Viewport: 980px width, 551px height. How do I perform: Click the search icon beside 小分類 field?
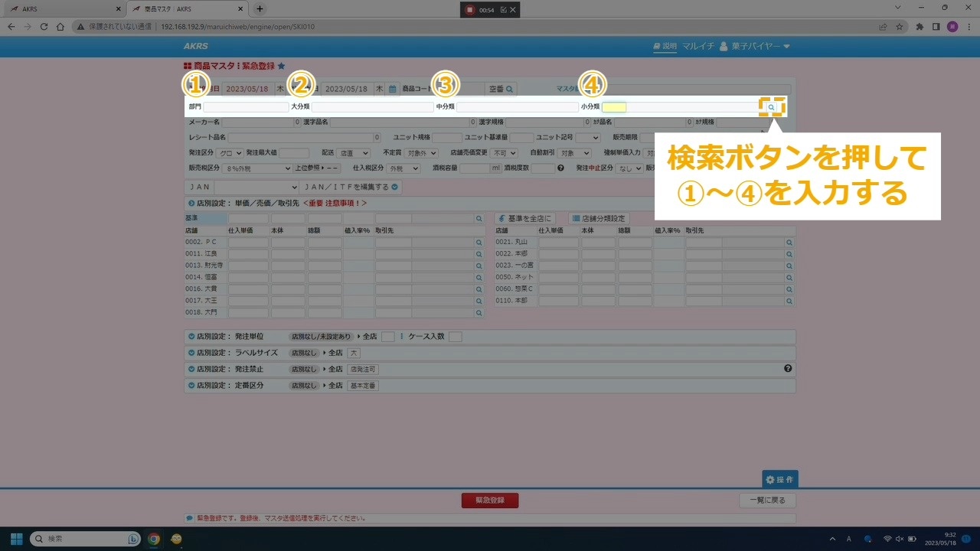[771, 108]
